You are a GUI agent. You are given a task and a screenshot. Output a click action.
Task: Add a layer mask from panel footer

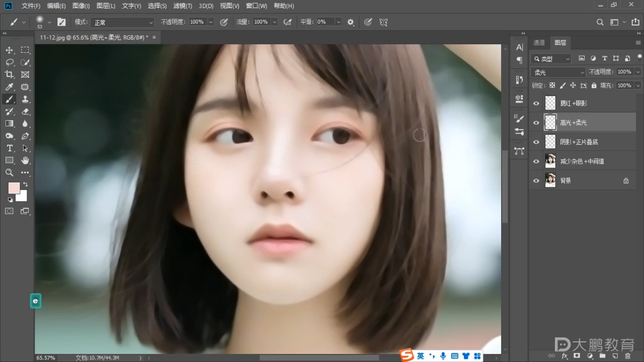pos(577,356)
